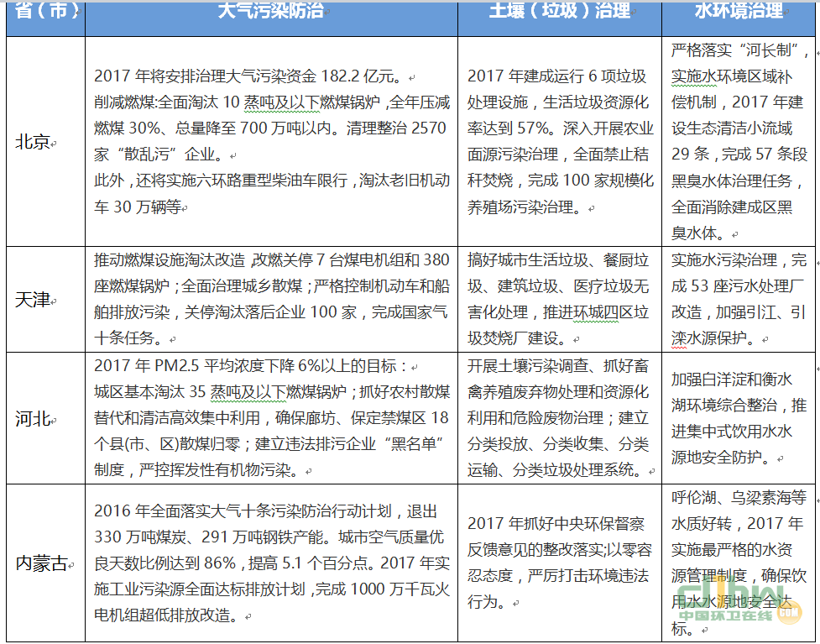Click Beijing's air pollution cell mentioning 182.2 亿元

tap(270, 142)
